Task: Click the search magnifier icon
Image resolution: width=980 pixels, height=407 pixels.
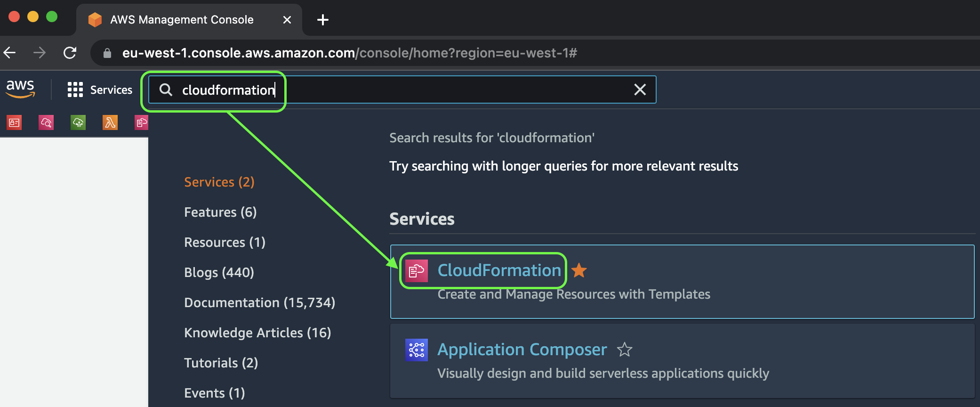Action: tap(166, 90)
